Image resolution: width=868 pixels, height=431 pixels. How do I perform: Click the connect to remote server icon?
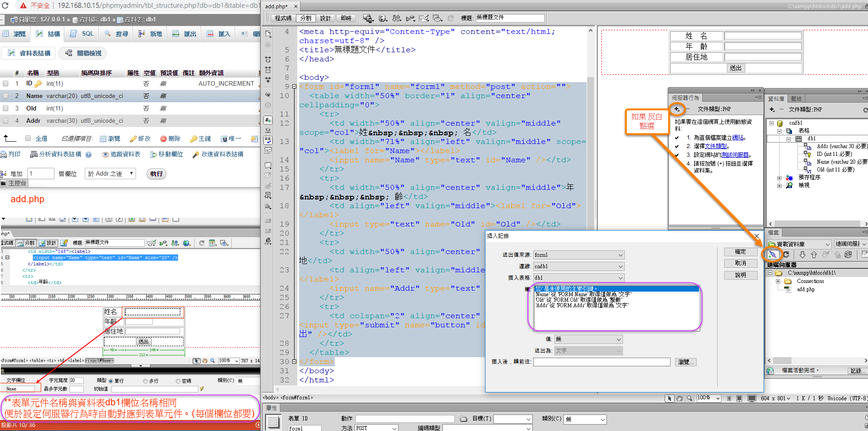(772, 254)
